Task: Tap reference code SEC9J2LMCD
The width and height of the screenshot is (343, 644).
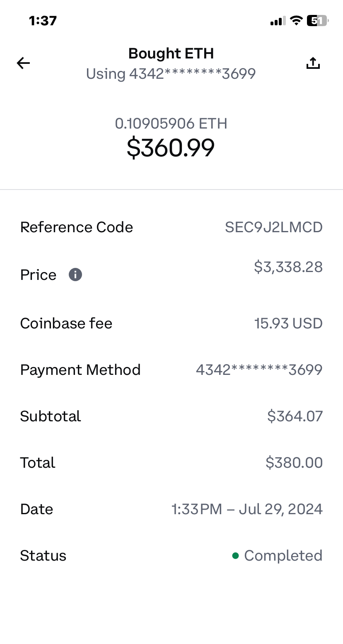Action: point(274,227)
